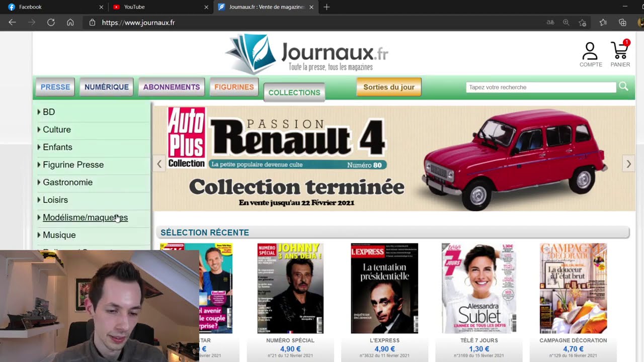Open the Johnny Numéro Spécial cover
Screen dimensions: 644x362
pos(290,288)
